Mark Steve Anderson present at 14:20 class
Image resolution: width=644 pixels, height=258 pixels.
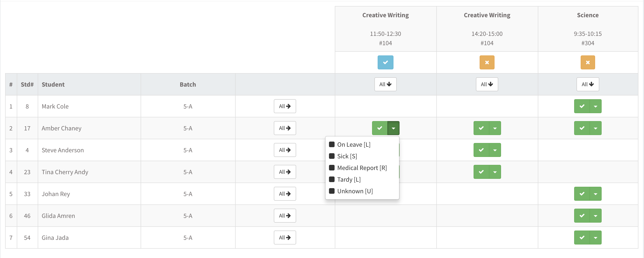click(481, 150)
